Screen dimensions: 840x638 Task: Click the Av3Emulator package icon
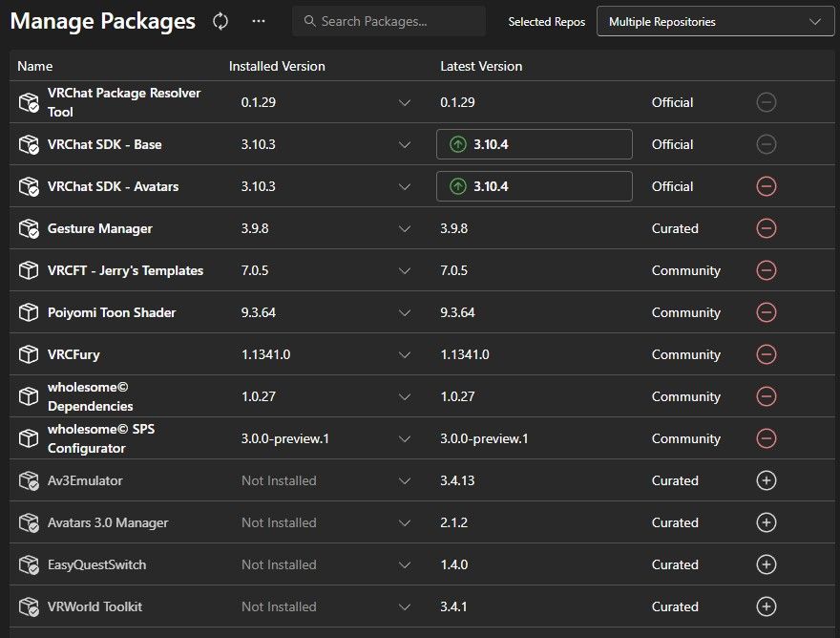(x=29, y=480)
